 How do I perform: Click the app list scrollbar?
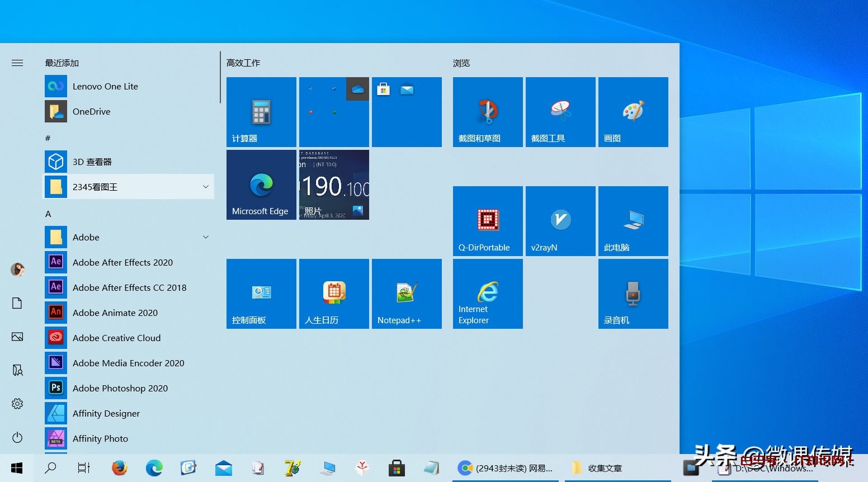(x=220, y=78)
